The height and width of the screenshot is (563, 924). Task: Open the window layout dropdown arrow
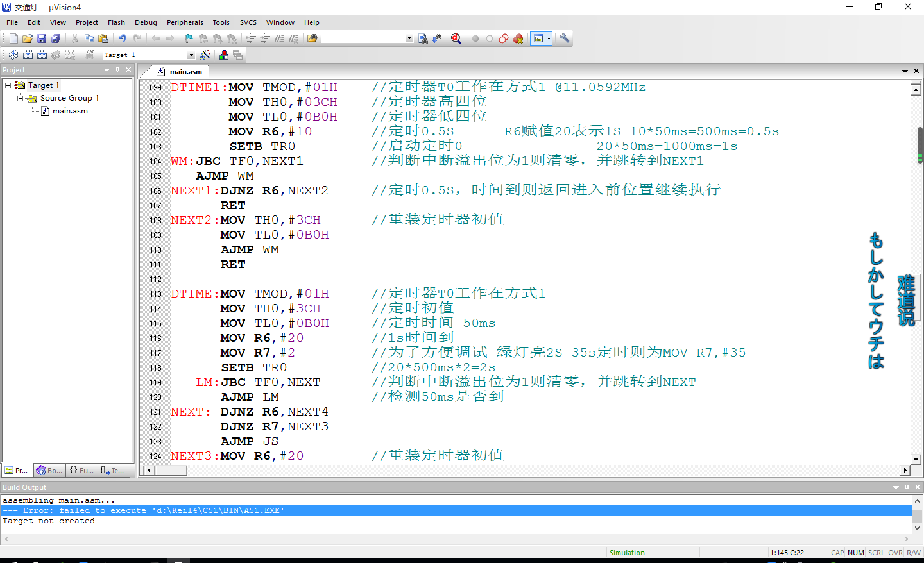[549, 38]
